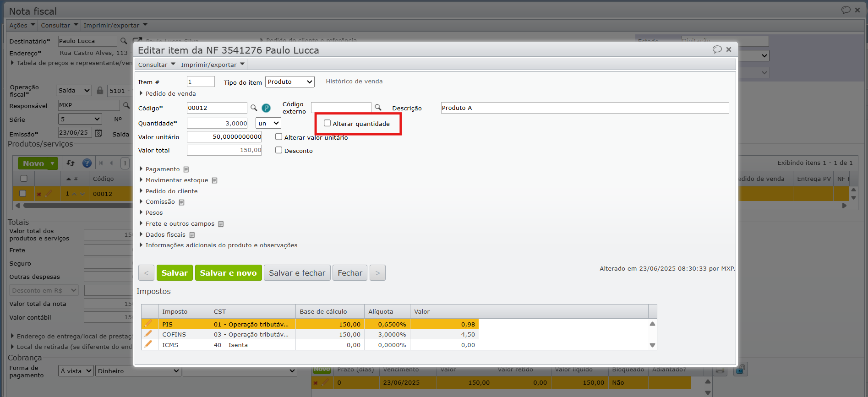The width and height of the screenshot is (868, 397).
Task: Click the green Novo button in Produtos/serviços
Action: 33,163
